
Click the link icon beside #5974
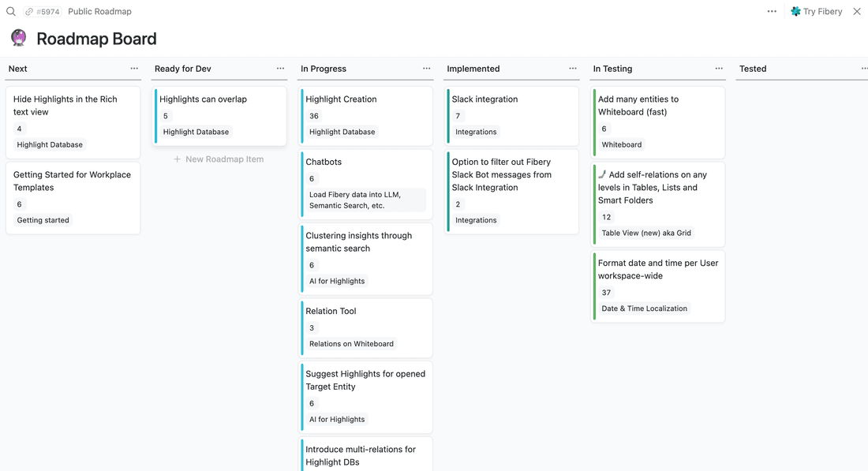point(28,11)
